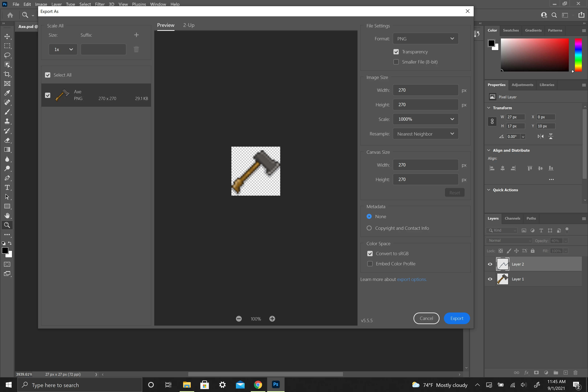Image resolution: width=588 pixels, height=392 pixels.
Task: Choose Copyright and Contact Info metadata option
Action: 369,228
